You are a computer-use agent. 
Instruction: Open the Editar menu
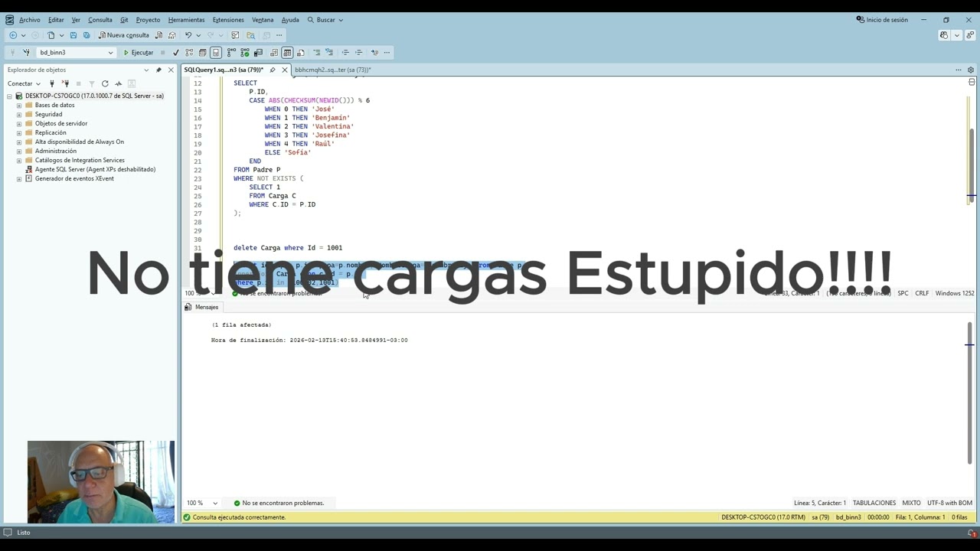point(56,20)
